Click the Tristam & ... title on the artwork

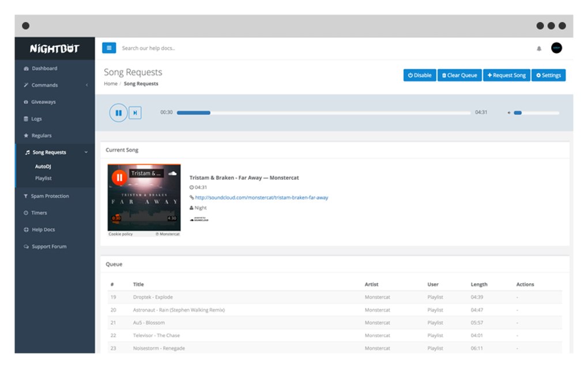[146, 173]
